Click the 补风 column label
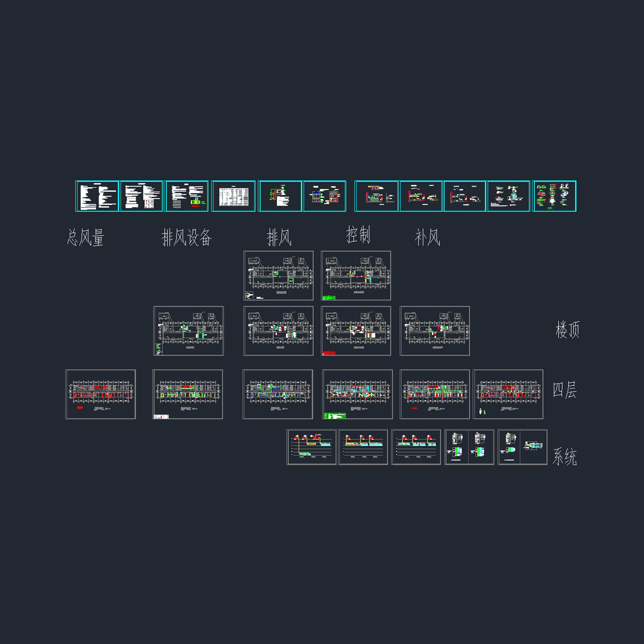Screen dimensions: 644x644 [x=427, y=237]
